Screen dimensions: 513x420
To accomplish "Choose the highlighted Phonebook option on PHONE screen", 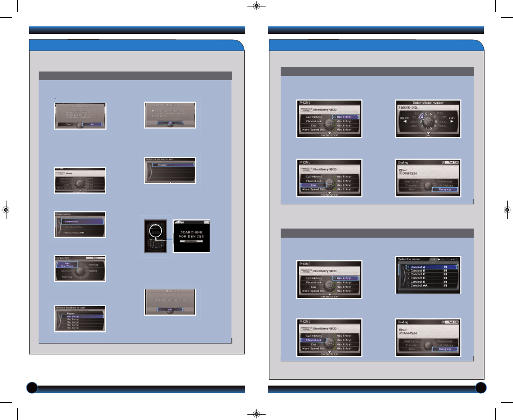I will tap(313, 340).
